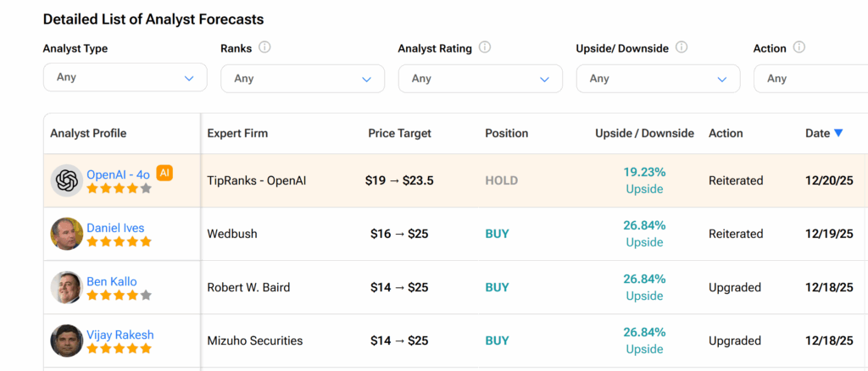Click the info icon next to Action
Viewport: 868px width, 371px height.
pyautogui.click(x=798, y=48)
